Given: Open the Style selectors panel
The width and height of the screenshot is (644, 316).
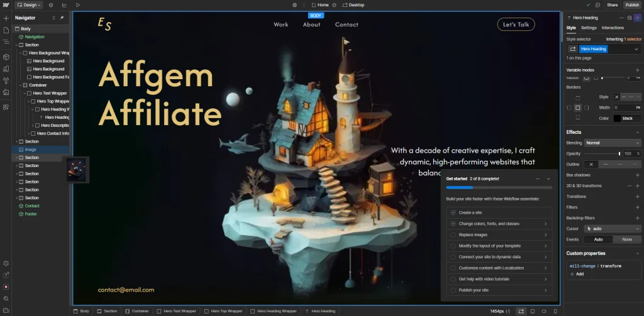Looking at the screenshot, I should pos(6,68).
